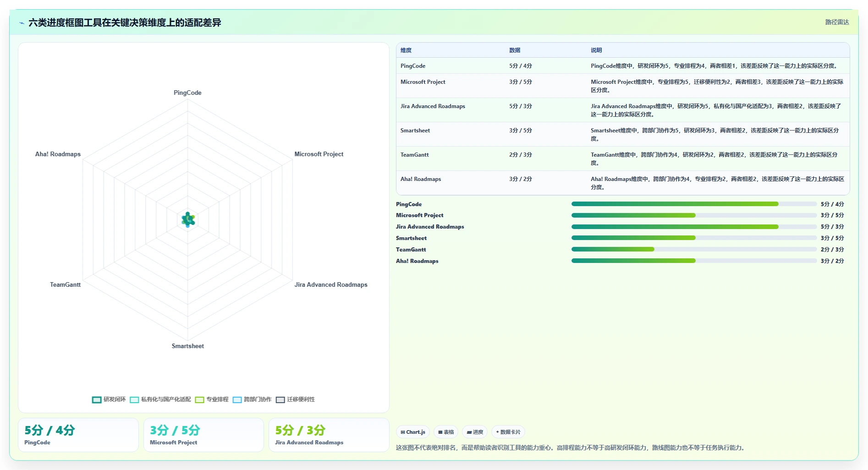Toggle the 跨部门协作 legend series

click(x=252, y=399)
